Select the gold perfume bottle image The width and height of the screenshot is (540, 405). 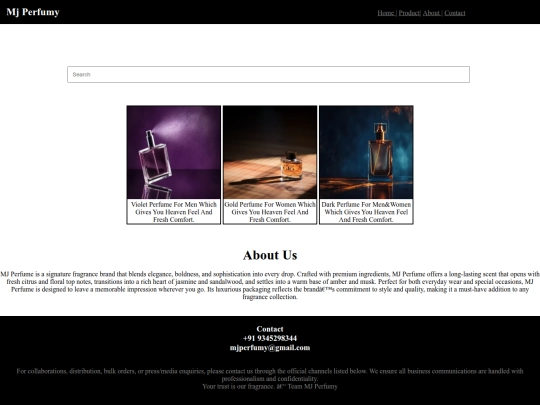[270, 152]
